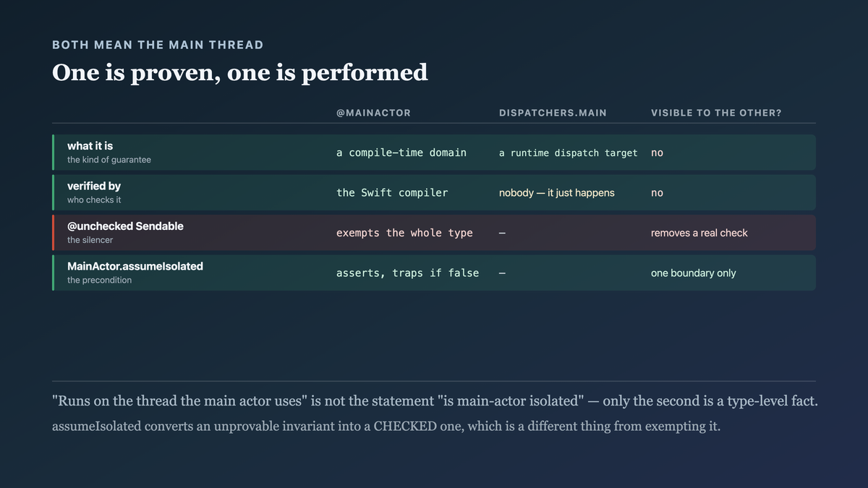This screenshot has width=868, height=488.
Task: Click the 'who checks it' subtitle
Action: click(94, 200)
